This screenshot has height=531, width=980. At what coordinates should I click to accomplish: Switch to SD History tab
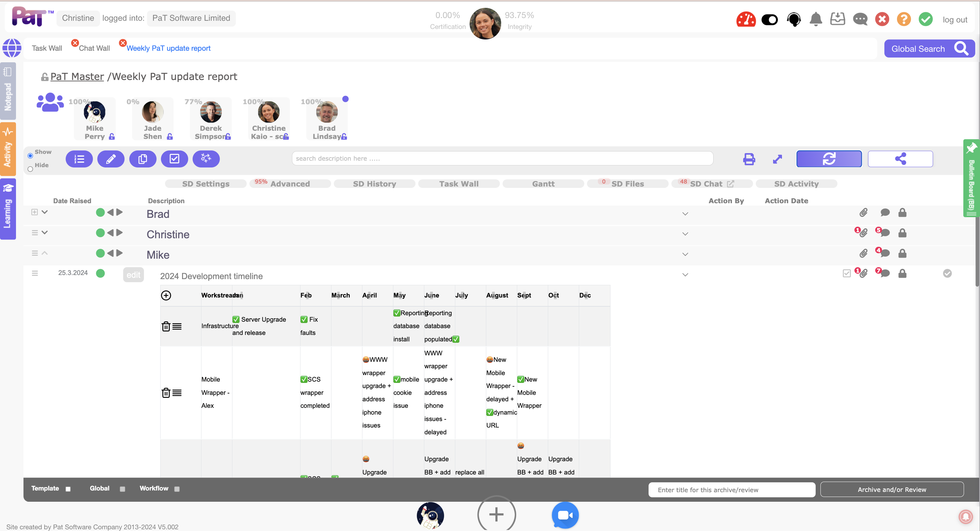pos(374,184)
